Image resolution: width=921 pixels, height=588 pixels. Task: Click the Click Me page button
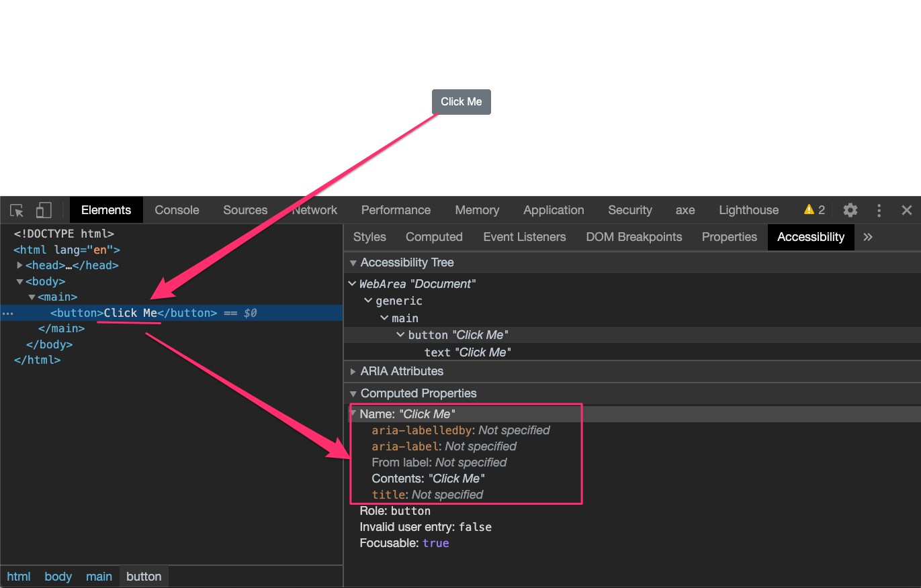point(462,102)
